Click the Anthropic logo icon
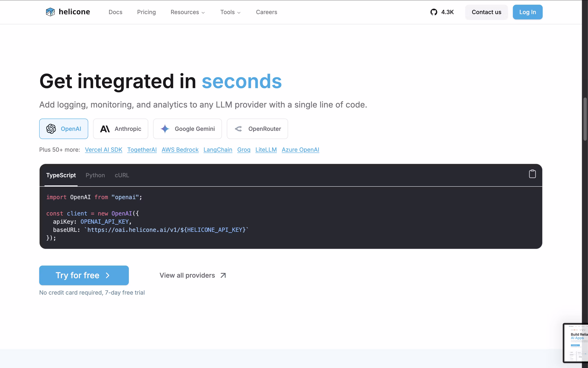This screenshot has height=368, width=588. click(x=105, y=129)
